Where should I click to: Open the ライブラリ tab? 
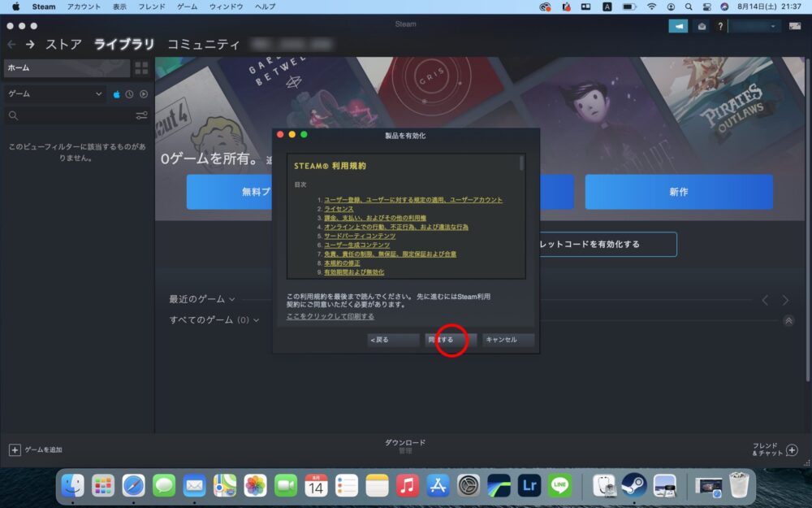coord(123,45)
